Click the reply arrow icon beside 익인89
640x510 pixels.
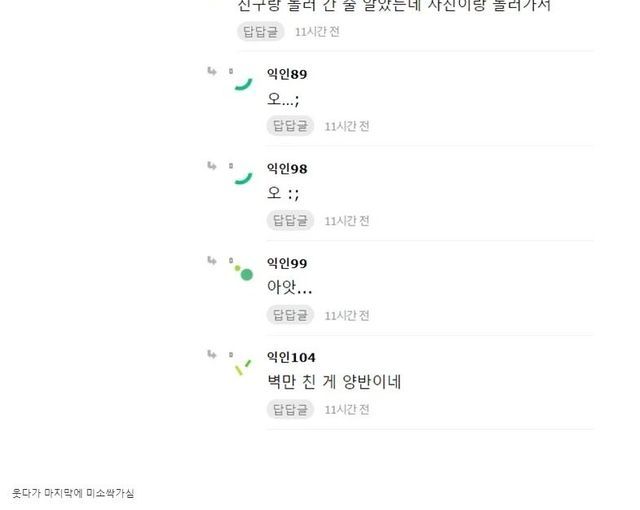pos(212,71)
